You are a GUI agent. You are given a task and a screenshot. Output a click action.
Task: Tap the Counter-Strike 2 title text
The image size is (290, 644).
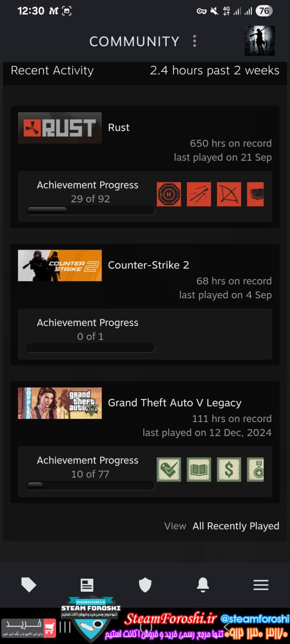(149, 265)
